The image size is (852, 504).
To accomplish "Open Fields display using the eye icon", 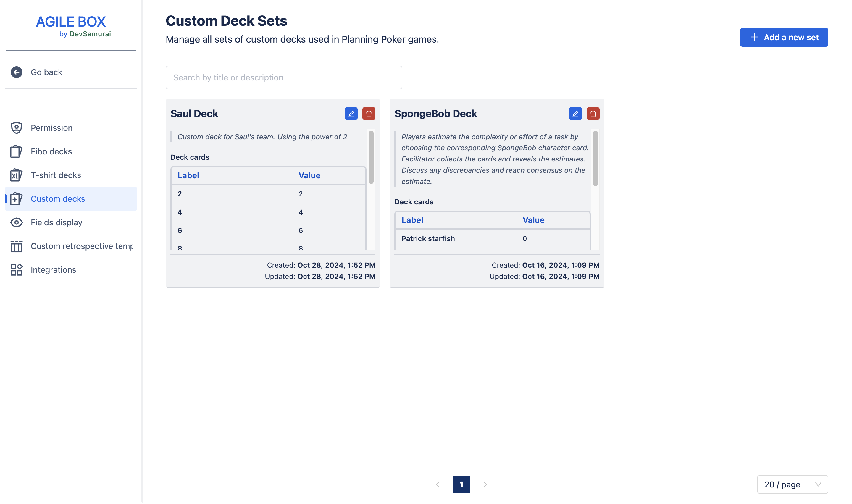I will [x=16, y=222].
